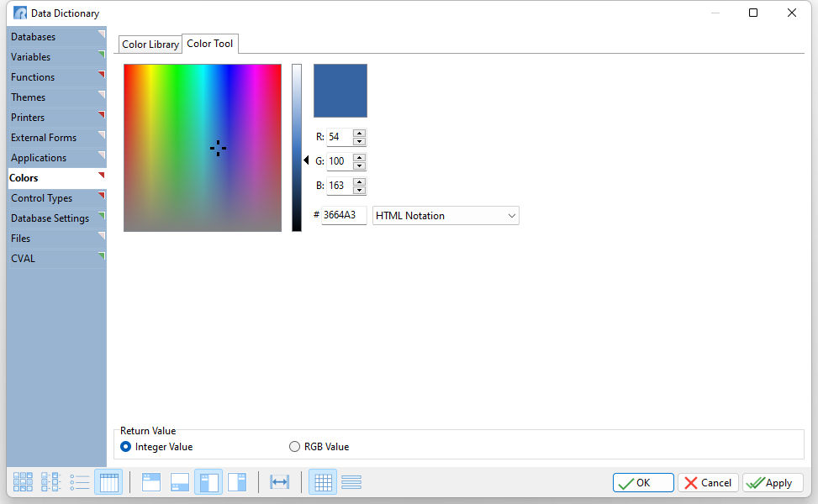Focus the G value input field

pyautogui.click(x=340, y=161)
